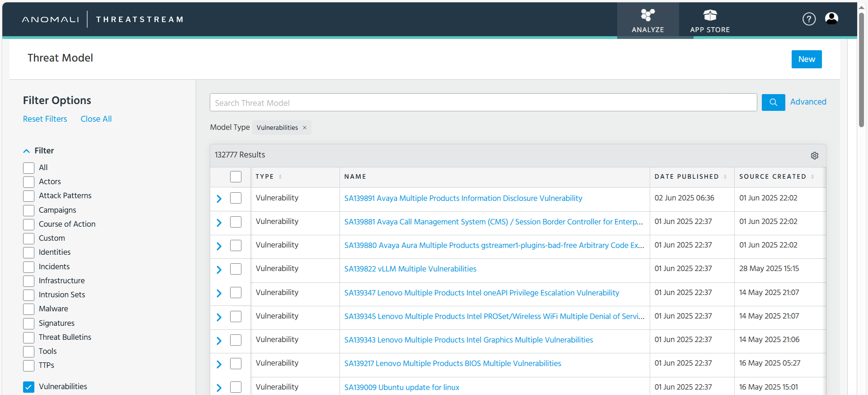Open the Analyze menu icon
Screen dimensions: 868x395
647,15
